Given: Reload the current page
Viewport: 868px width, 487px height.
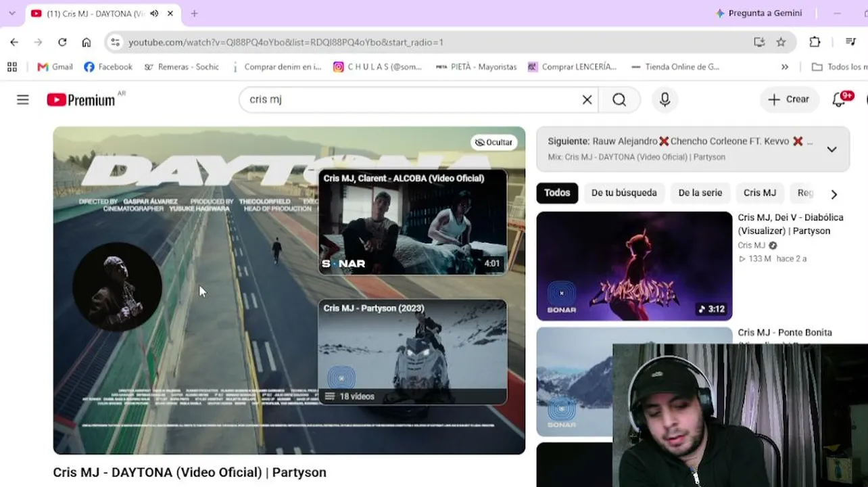Looking at the screenshot, I should click(x=62, y=42).
